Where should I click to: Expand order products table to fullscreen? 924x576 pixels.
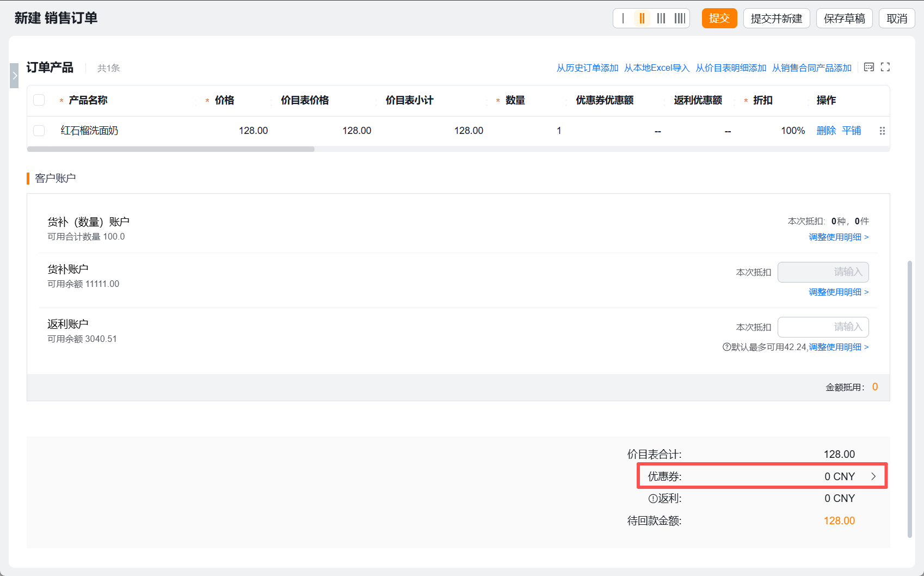[885, 67]
